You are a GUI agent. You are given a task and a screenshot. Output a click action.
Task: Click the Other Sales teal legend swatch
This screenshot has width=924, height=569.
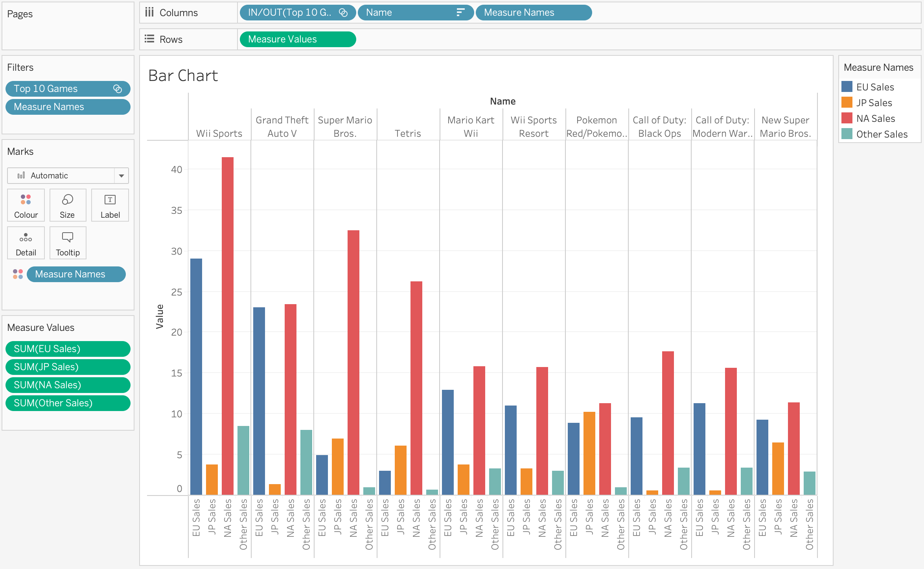[847, 134]
